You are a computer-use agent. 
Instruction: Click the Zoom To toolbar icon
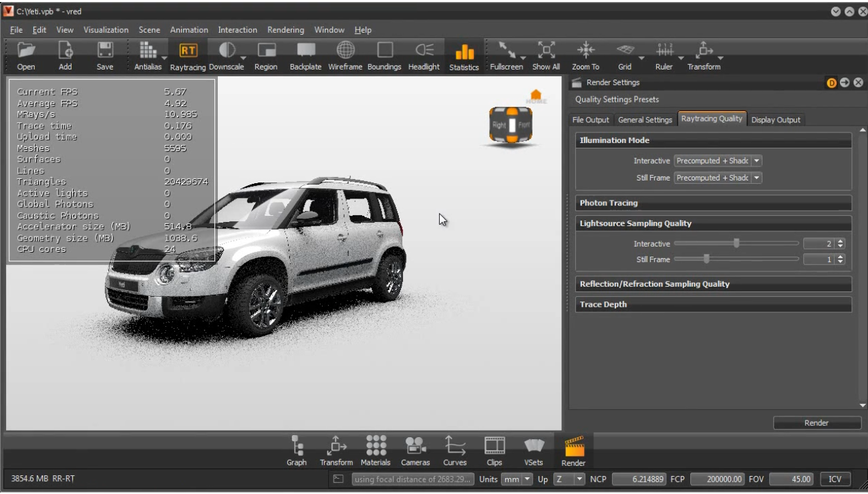pyautogui.click(x=585, y=55)
